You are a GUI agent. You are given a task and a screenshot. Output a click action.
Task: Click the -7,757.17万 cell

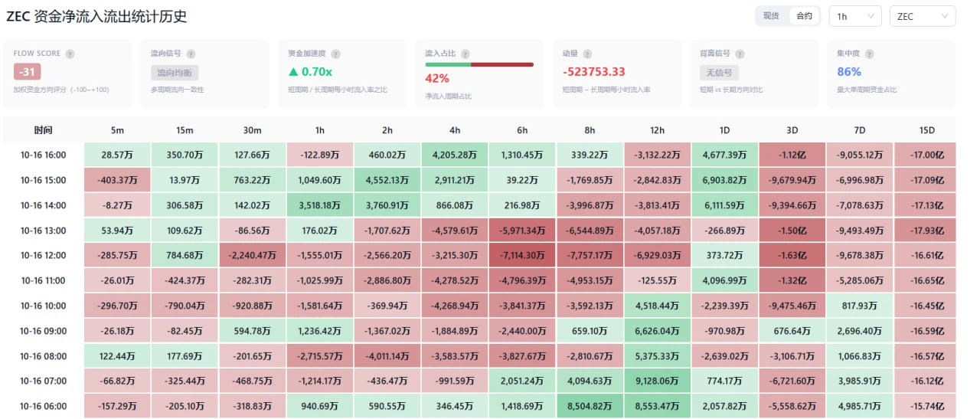point(590,256)
